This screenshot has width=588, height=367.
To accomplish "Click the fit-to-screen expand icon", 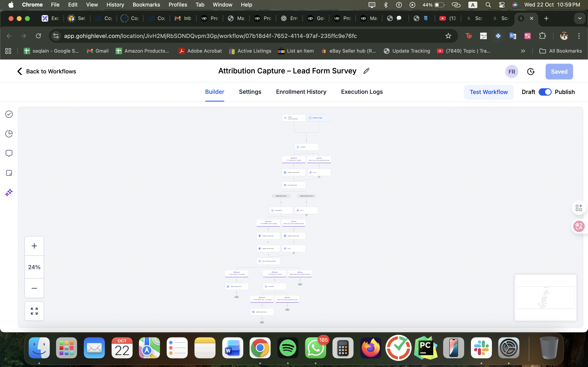I will (x=34, y=311).
